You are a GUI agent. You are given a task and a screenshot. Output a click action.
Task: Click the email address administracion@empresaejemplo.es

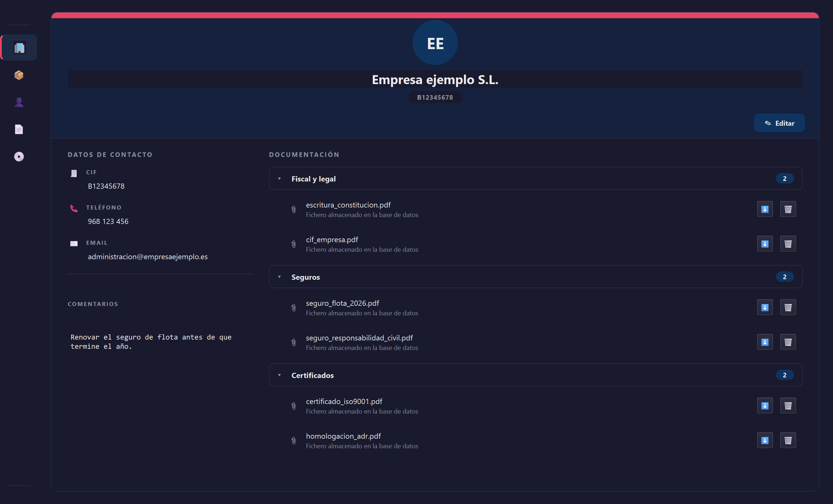click(148, 257)
